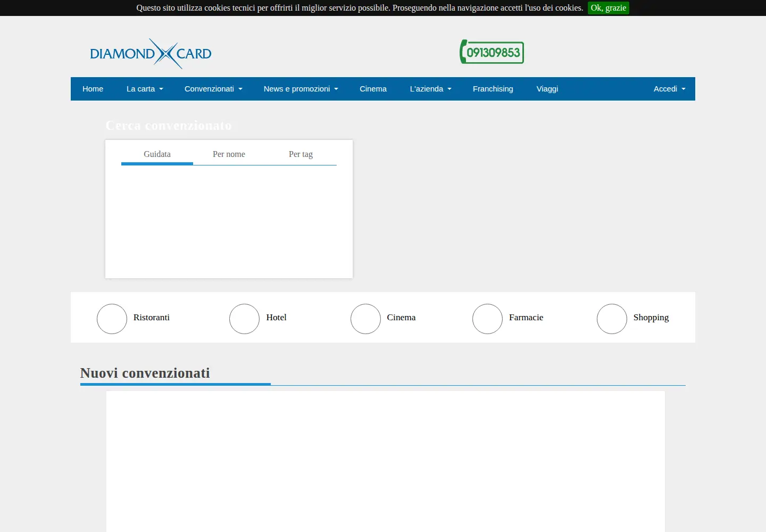Open Cinema in the blue navigation bar
Viewport: 766px width, 532px height.
pos(373,89)
